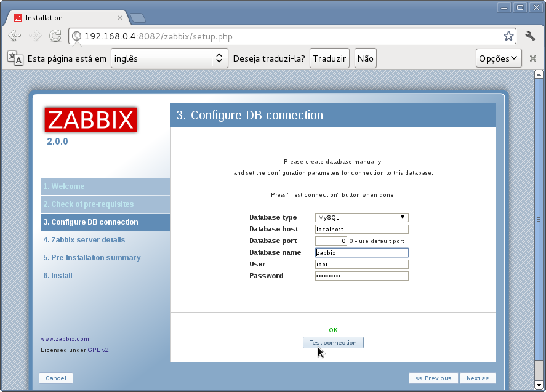Click the green OK status text

pos(333,330)
